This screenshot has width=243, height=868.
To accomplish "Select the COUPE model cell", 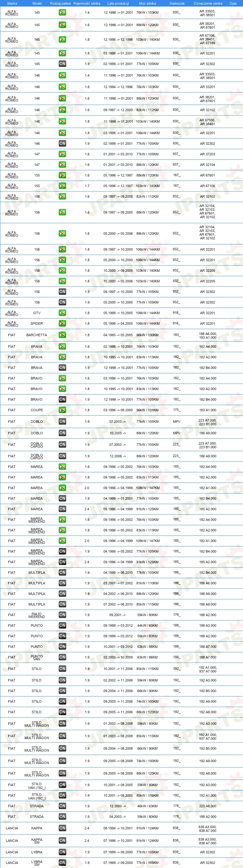I will point(37,410).
